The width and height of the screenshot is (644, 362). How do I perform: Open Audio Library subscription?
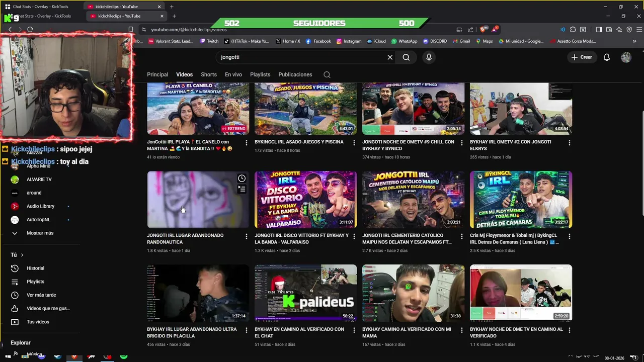tap(40, 206)
